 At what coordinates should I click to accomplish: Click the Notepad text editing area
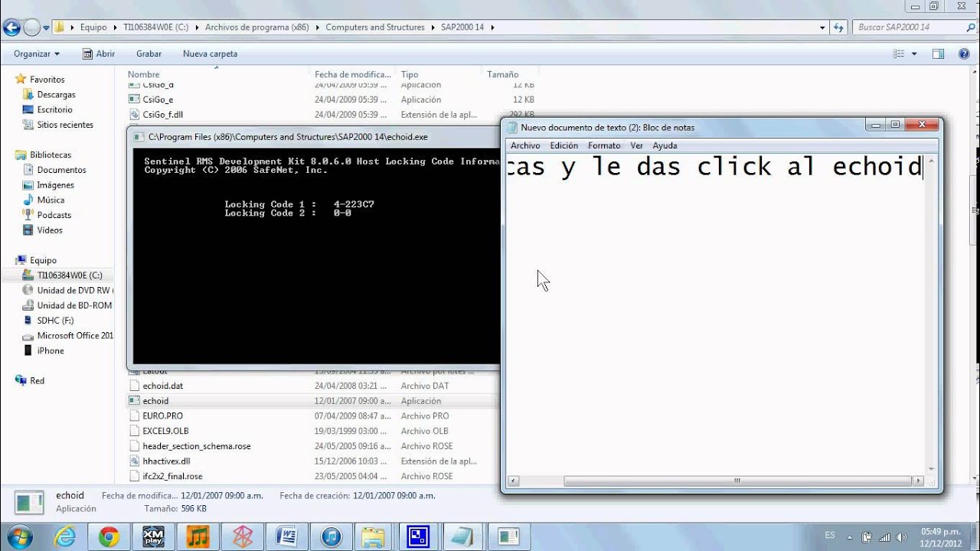715,314
